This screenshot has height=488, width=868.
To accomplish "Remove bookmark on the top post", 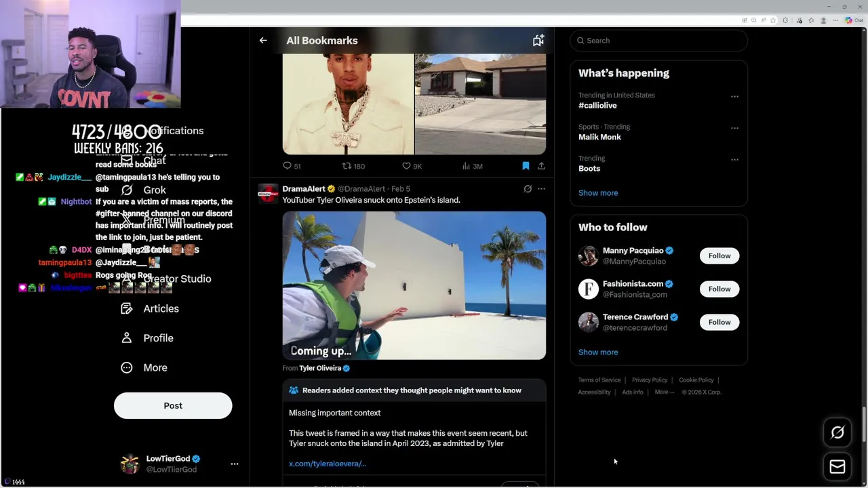I will click(x=526, y=166).
